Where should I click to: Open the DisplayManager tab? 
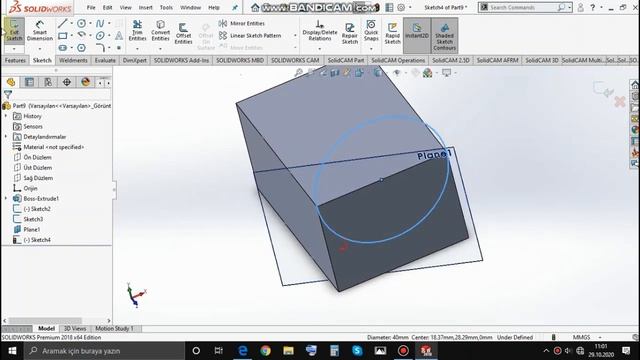85,82
